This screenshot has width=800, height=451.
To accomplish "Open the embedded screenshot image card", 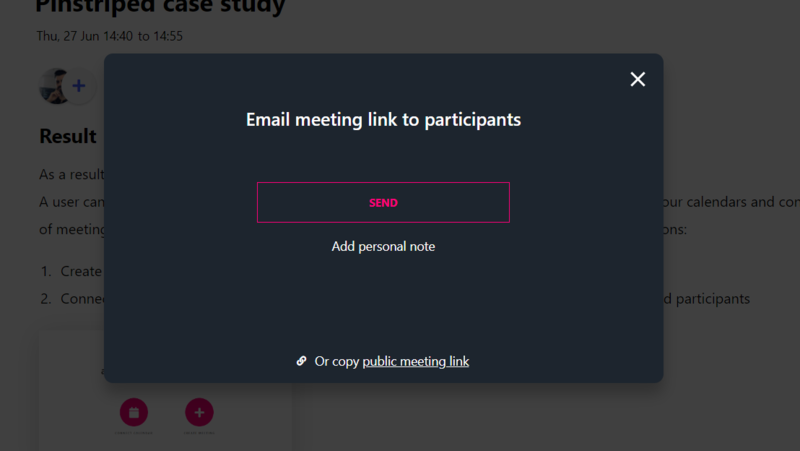I will 166,391.
